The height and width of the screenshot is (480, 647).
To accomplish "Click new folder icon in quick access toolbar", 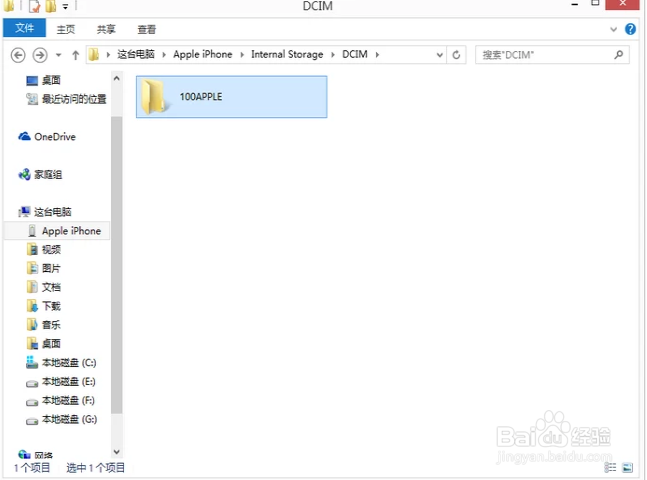I will click(50, 6).
